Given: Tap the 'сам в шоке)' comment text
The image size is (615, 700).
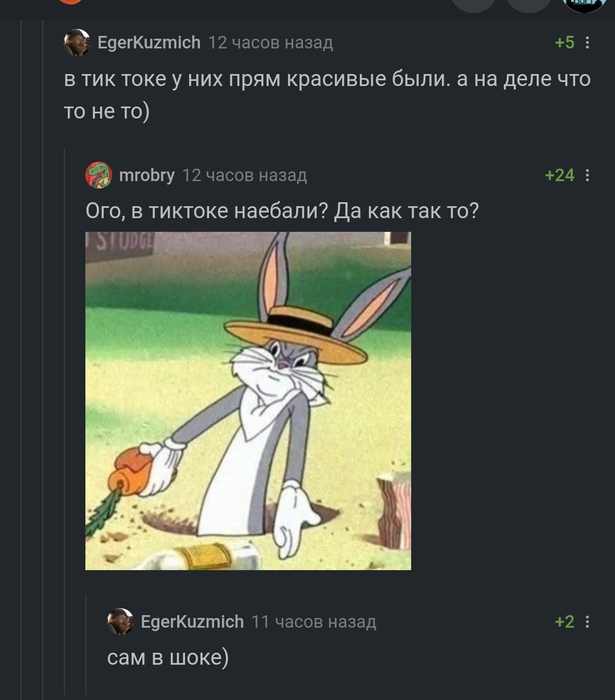Looking at the screenshot, I should pyautogui.click(x=168, y=658).
